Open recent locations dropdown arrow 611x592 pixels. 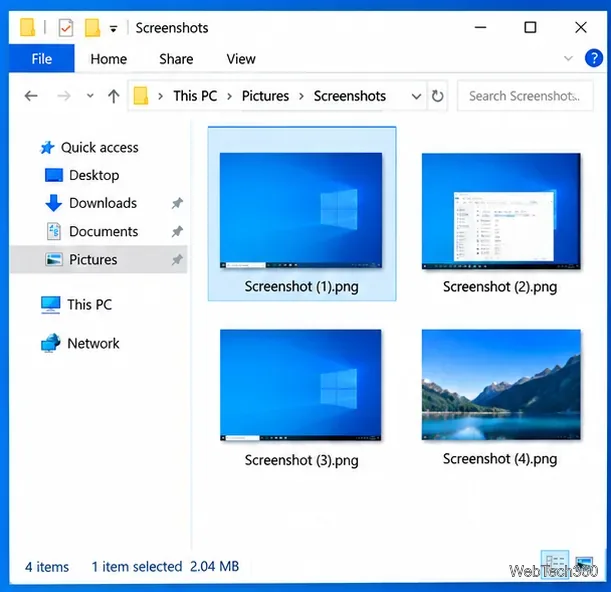pos(90,95)
